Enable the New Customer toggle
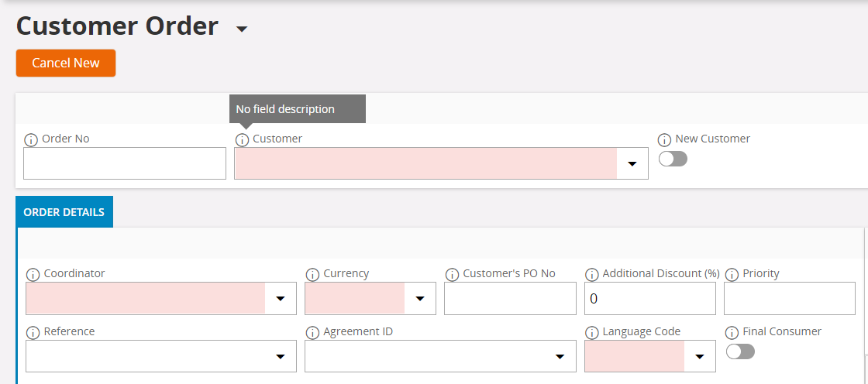Screen dimensions: 868x384 click(673, 159)
